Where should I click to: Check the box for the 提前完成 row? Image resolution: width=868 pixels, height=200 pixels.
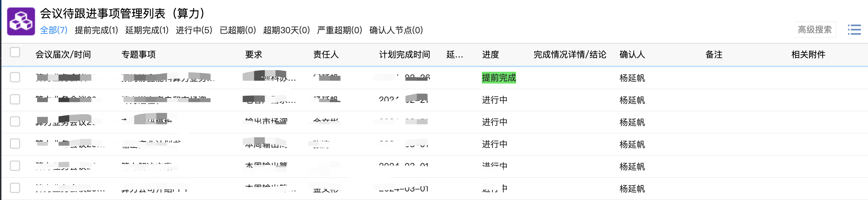[15, 77]
